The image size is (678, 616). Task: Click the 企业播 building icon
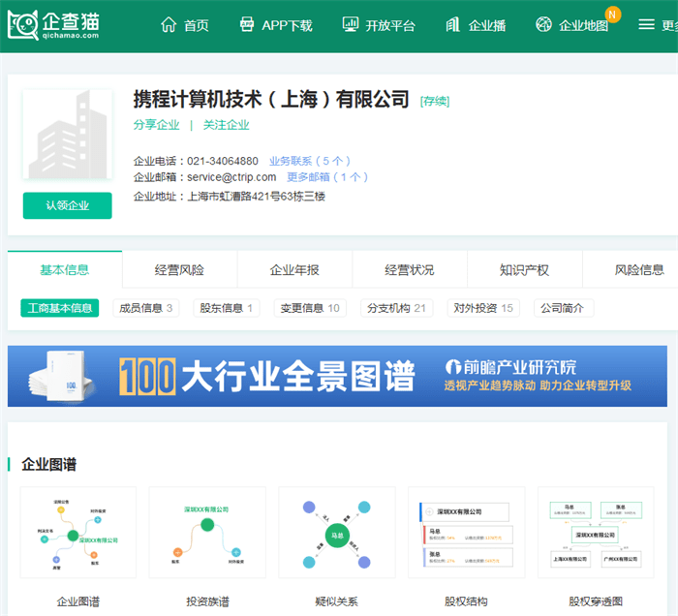(x=452, y=24)
